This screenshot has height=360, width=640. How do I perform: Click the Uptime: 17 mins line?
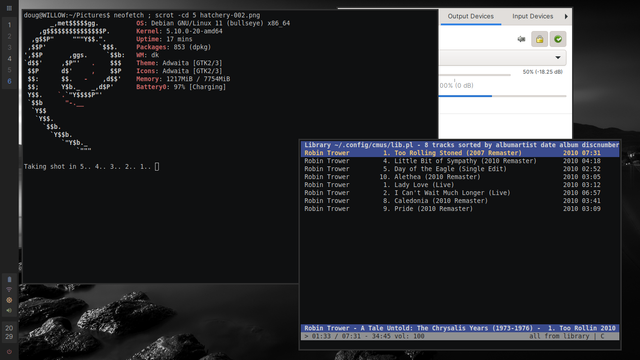coord(164,39)
